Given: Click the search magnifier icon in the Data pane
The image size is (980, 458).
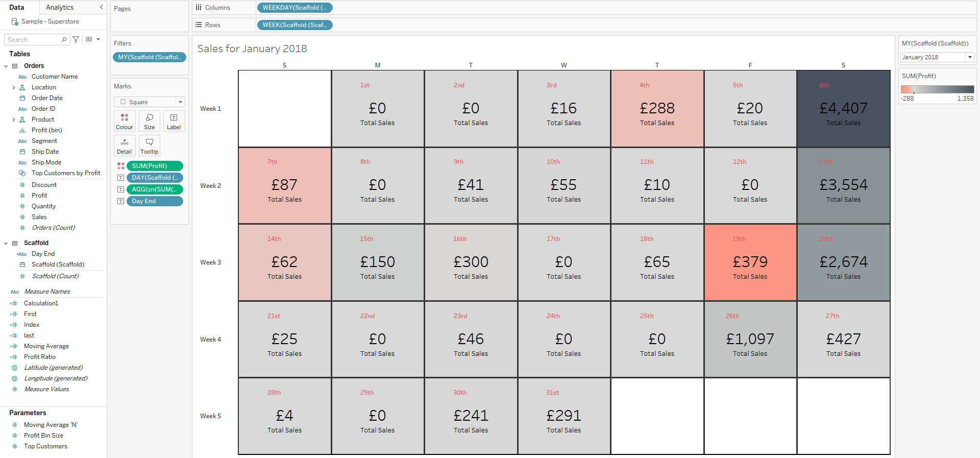Looking at the screenshot, I should pyautogui.click(x=64, y=39).
